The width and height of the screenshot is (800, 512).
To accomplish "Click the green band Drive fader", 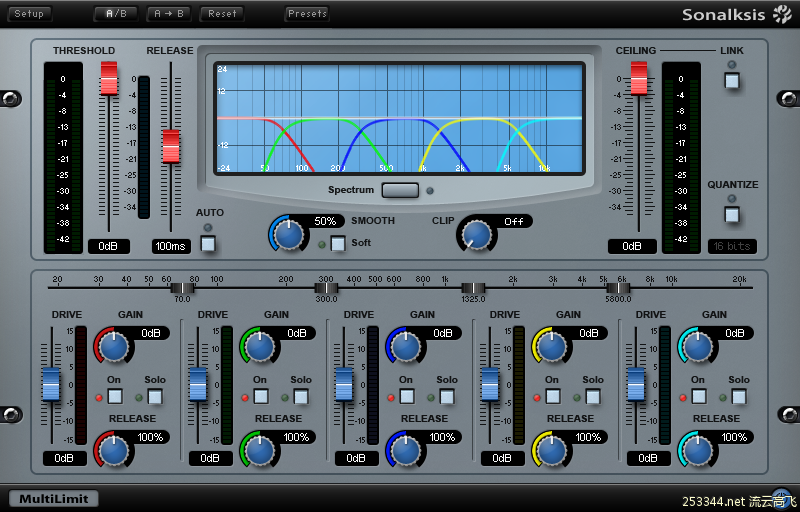I will pyautogui.click(x=198, y=385).
